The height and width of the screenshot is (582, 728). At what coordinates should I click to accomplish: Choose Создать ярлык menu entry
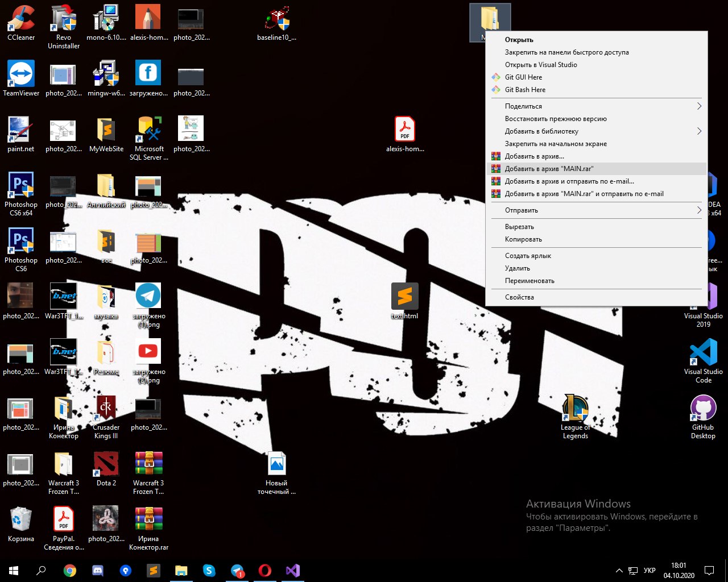(597, 256)
